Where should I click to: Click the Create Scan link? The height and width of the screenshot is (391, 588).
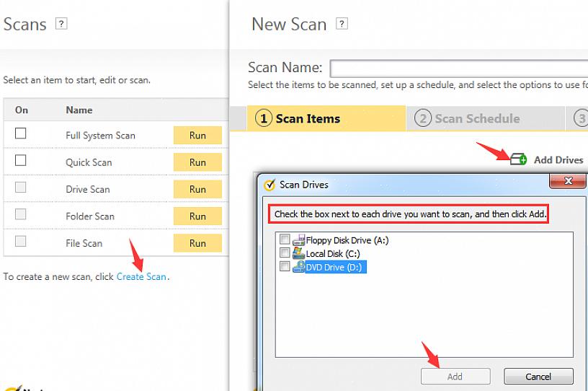pos(141,276)
